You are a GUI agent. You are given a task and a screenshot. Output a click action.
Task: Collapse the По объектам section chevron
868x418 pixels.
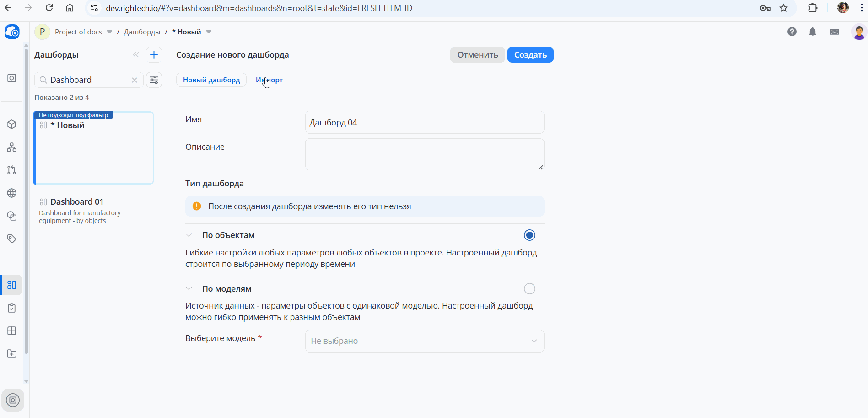pos(189,235)
